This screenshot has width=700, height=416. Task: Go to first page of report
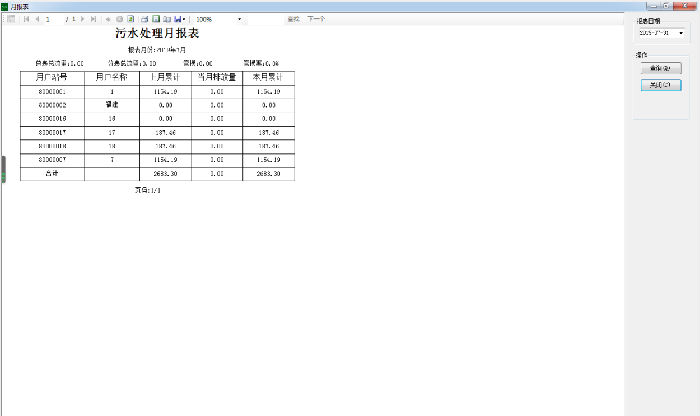pos(26,19)
